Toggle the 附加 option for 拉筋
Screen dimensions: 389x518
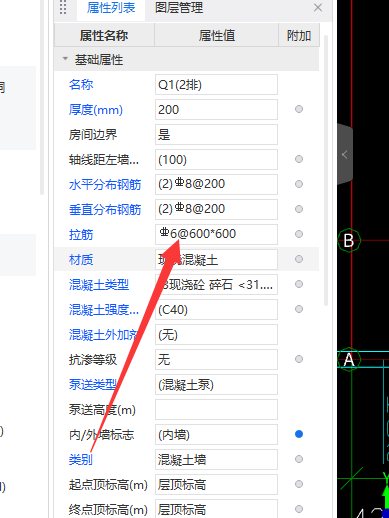[x=299, y=234]
